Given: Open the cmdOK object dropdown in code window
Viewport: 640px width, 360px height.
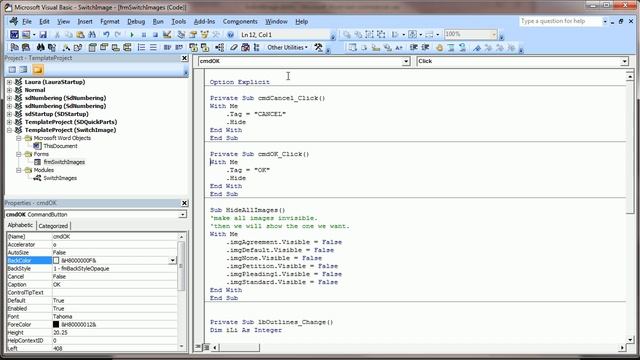Looking at the screenshot, I should 406,61.
